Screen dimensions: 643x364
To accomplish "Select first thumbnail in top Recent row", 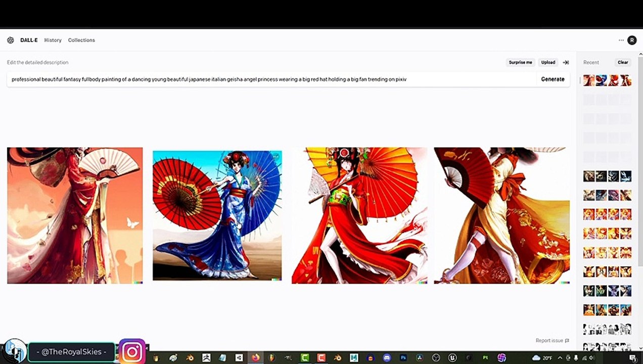I will pyautogui.click(x=589, y=80).
